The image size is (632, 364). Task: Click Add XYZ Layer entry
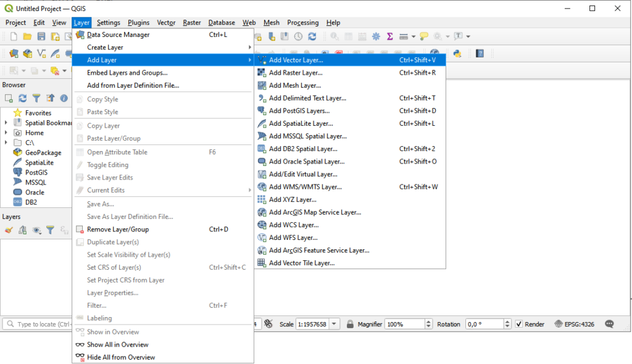coord(351,199)
